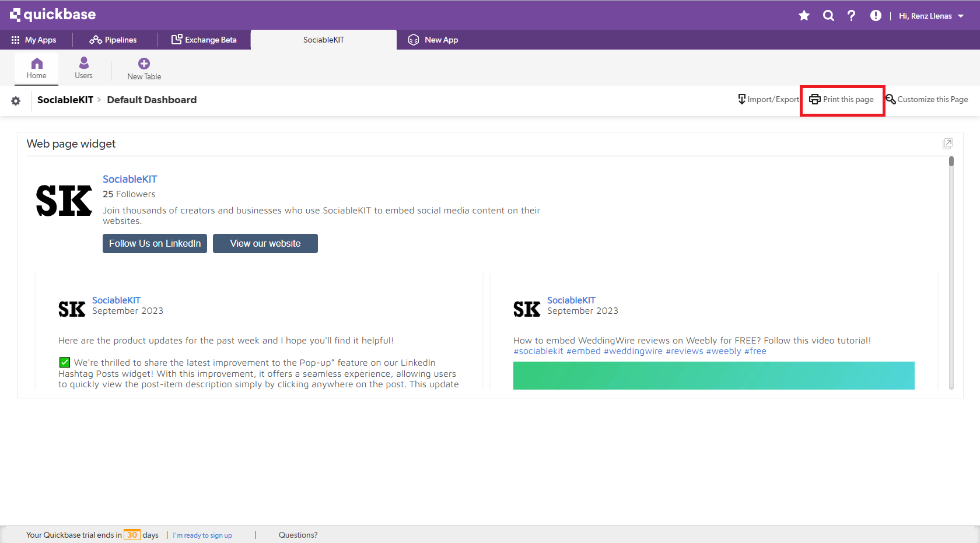
Task: Open the Users section
Action: (x=83, y=68)
